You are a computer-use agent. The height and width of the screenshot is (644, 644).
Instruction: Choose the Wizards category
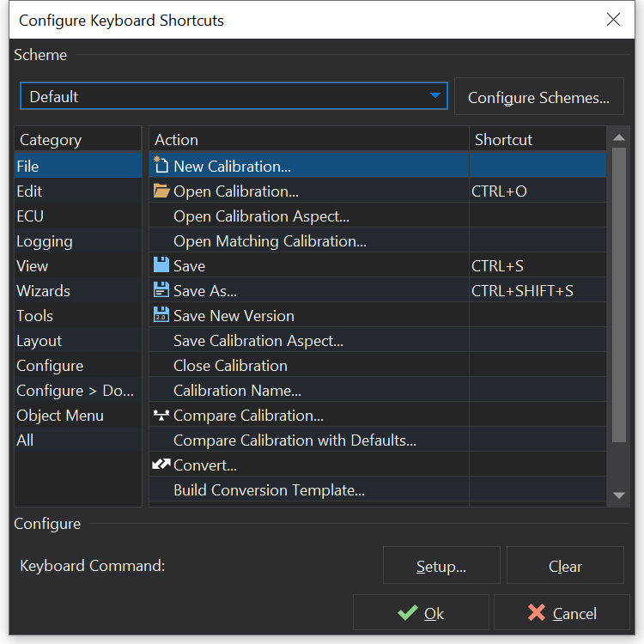[x=43, y=291]
